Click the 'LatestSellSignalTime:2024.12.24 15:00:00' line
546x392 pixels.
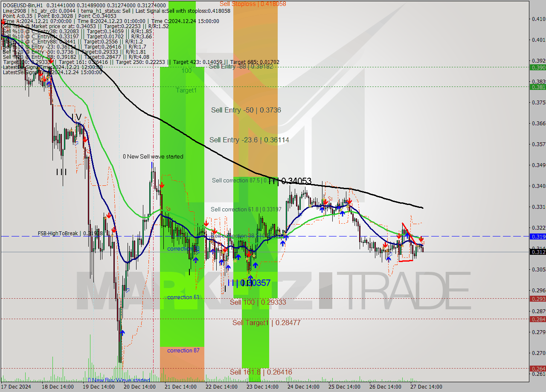point(52,72)
